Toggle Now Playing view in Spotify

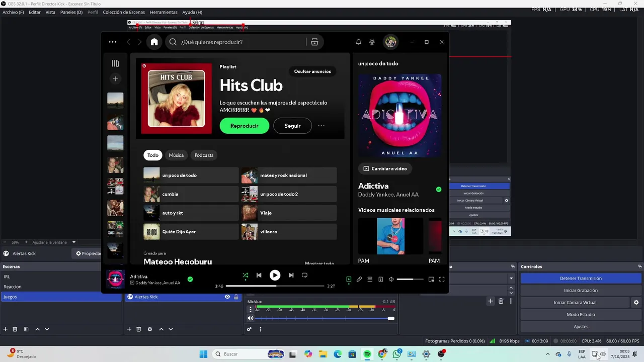tap(349, 279)
